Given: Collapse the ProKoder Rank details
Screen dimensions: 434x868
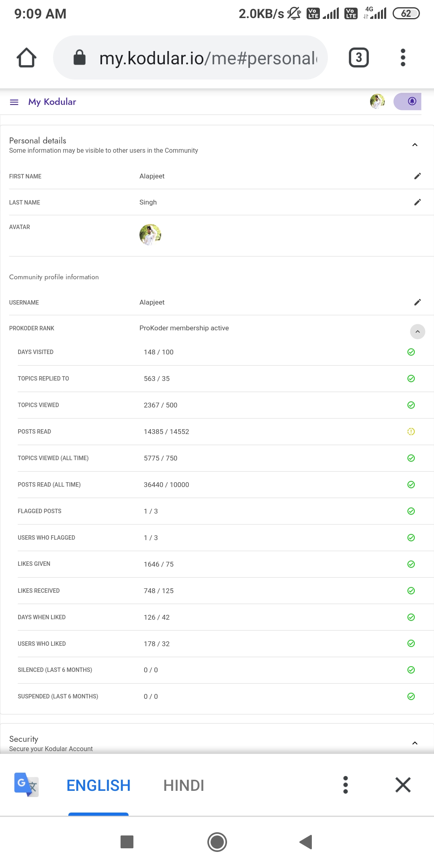Looking at the screenshot, I should pos(418,332).
